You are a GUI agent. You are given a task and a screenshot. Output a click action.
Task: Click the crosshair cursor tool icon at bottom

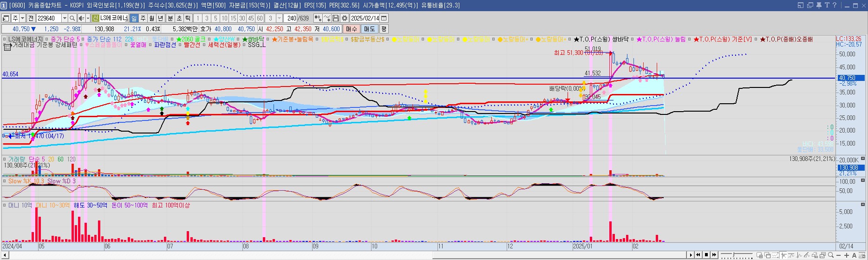[783, 255]
